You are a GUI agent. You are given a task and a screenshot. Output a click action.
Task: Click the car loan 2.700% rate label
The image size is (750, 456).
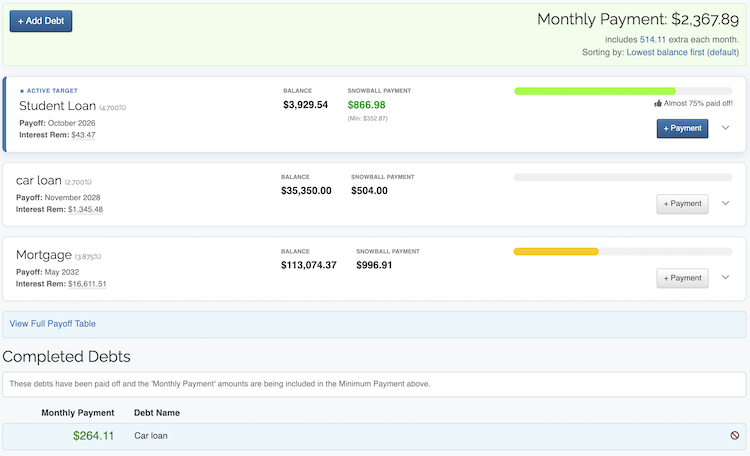click(x=78, y=182)
